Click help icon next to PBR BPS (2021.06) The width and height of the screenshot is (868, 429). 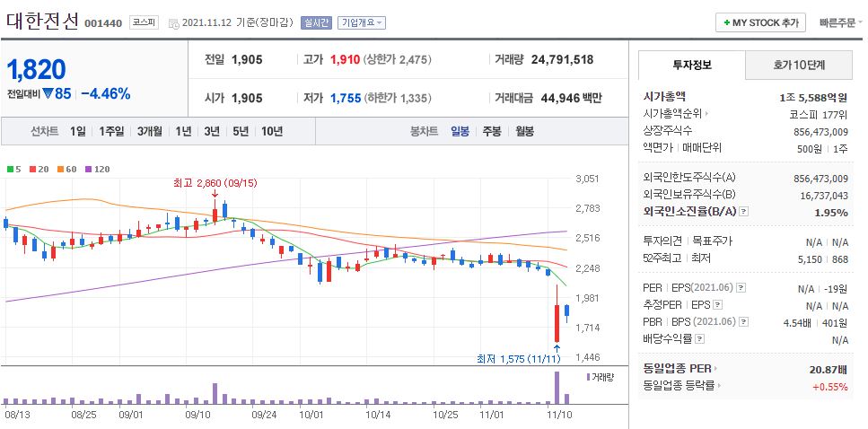744,321
